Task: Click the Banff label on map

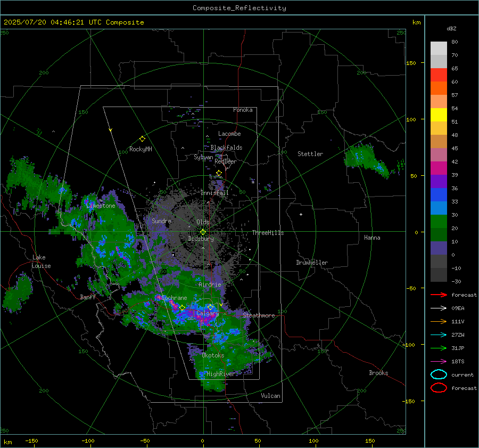Action: coord(88,297)
